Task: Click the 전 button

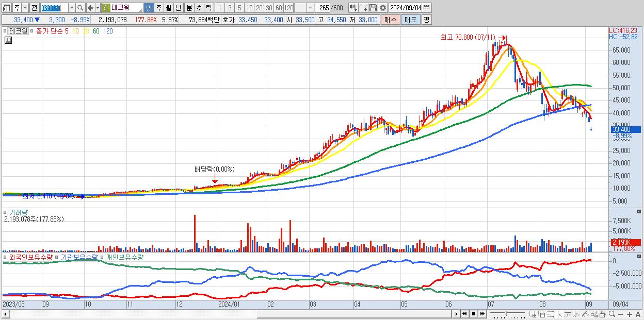Action: point(35,8)
